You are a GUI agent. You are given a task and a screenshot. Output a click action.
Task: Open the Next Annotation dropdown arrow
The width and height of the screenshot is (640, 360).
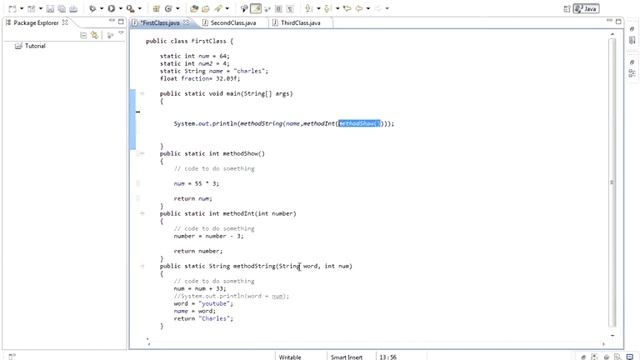318,9
